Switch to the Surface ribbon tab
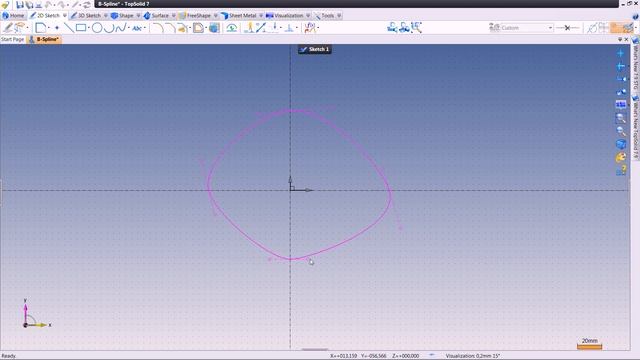The width and height of the screenshot is (640, 360). [x=157, y=16]
